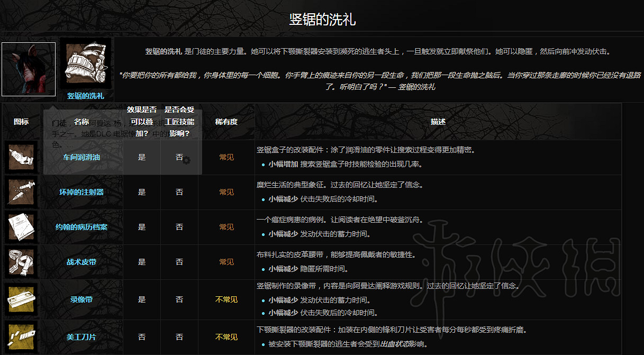This screenshot has width=644, height=355.
Task: Open the 竖锯的洗礼 caption link below the power icon
Action: tap(86, 96)
